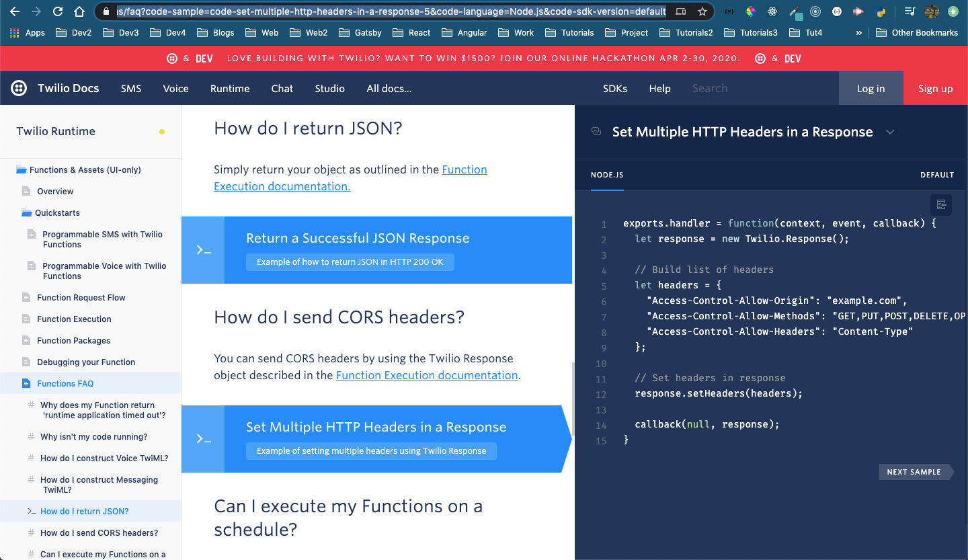Open the SDKs menu item

615,88
